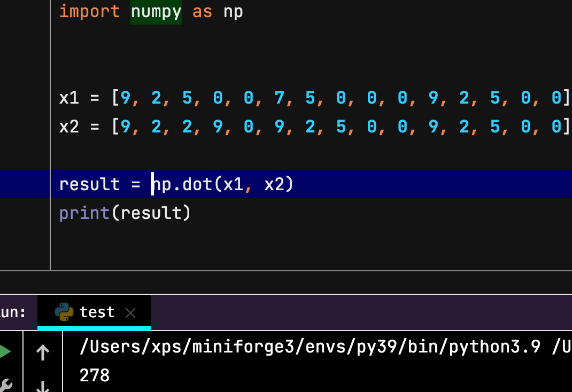The height and width of the screenshot is (392, 572).
Task: Click the print function call
Action: tap(84, 213)
